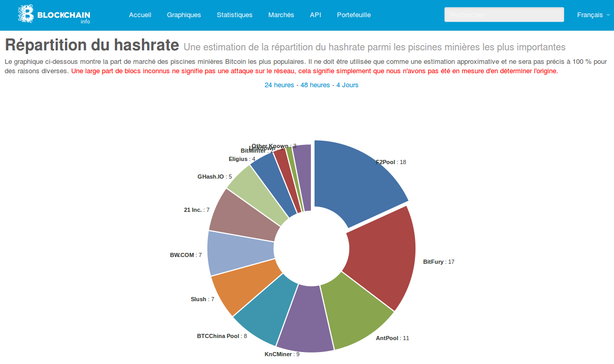Click the 'KnCMiner : 9' chart label
Viewport: 614px width, 364px height.
click(x=282, y=354)
